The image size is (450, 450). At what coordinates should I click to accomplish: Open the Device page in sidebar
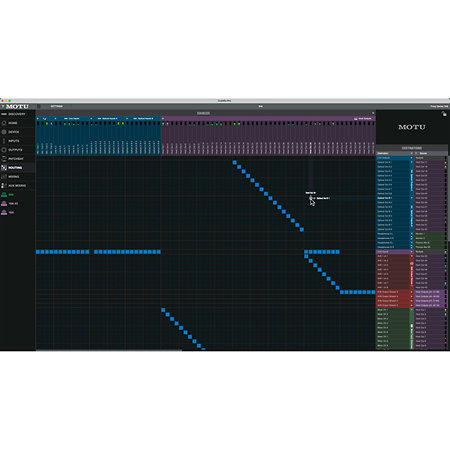[x=13, y=132]
